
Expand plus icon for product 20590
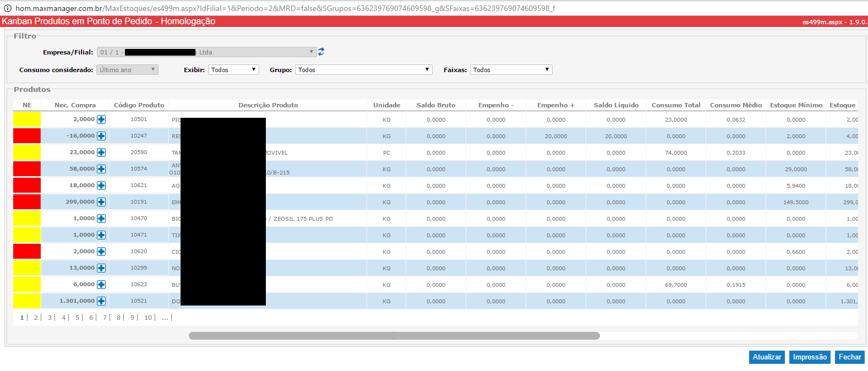pos(101,152)
